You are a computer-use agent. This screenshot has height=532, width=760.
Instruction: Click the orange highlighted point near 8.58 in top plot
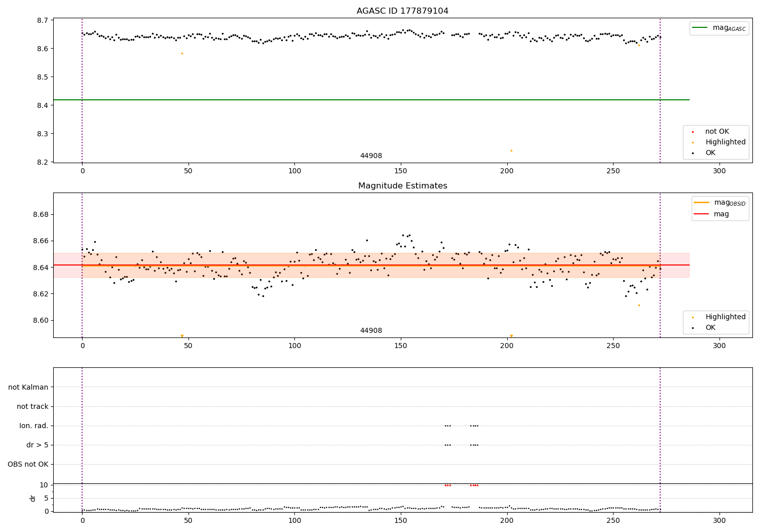point(182,53)
